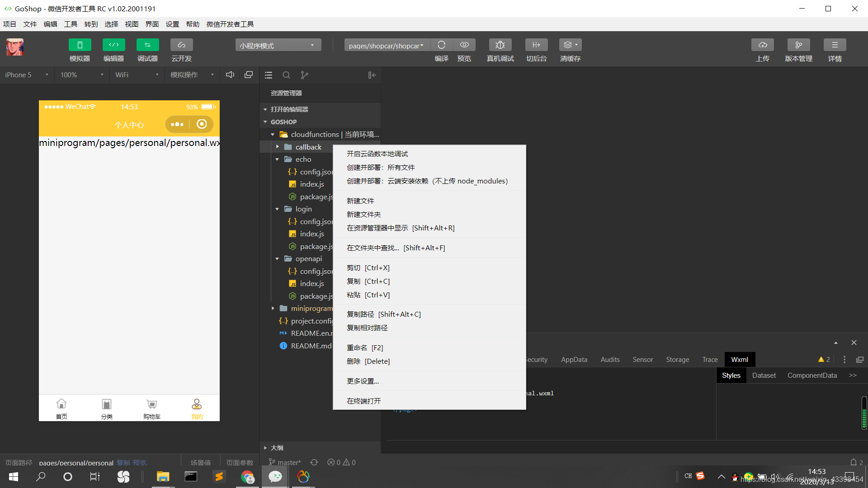Recompile using the 编译 refresh icon

click(x=442, y=45)
